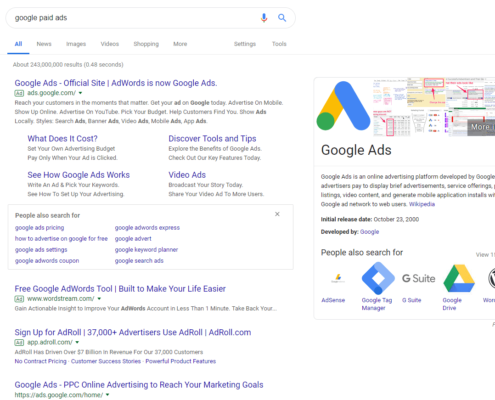Image resolution: width=495 pixels, height=400 pixels.
Task: Click the AdSense icon
Action: [x=338, y=278]
